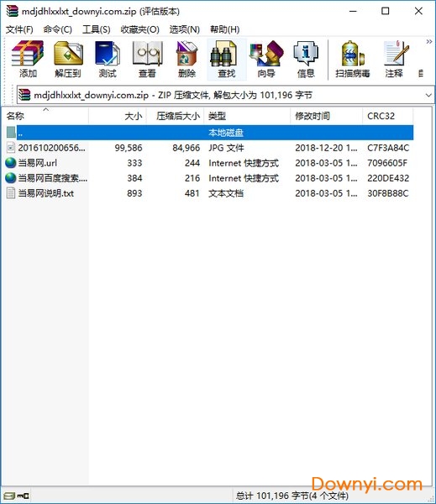
Task: Open the archive path dropdown arrow
Action: pos(428,95)
